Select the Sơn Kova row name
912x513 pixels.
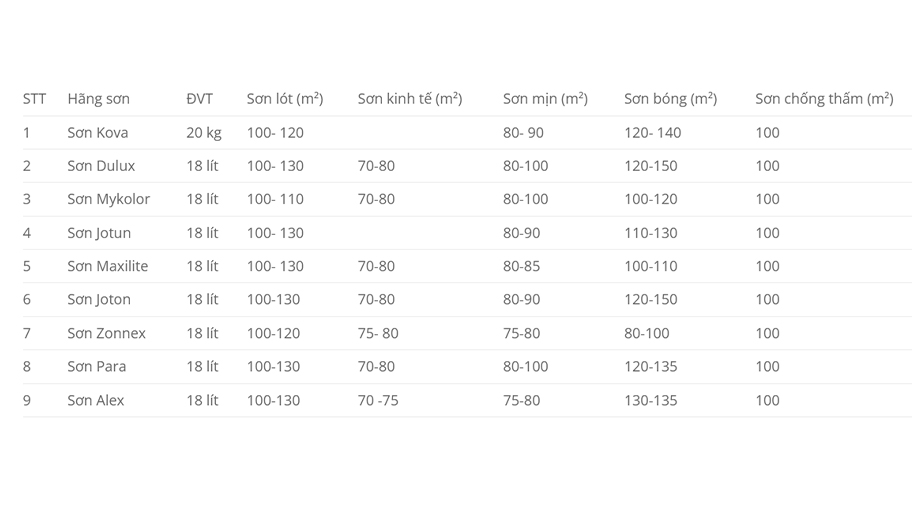pyautogui.click(x=98, y=133)
